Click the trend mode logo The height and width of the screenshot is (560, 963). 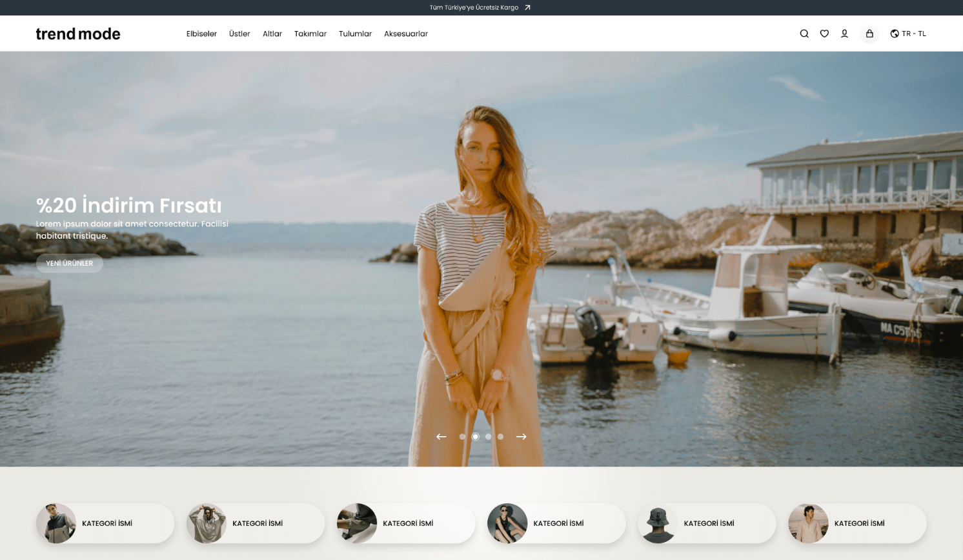click(x=78, y=34)
